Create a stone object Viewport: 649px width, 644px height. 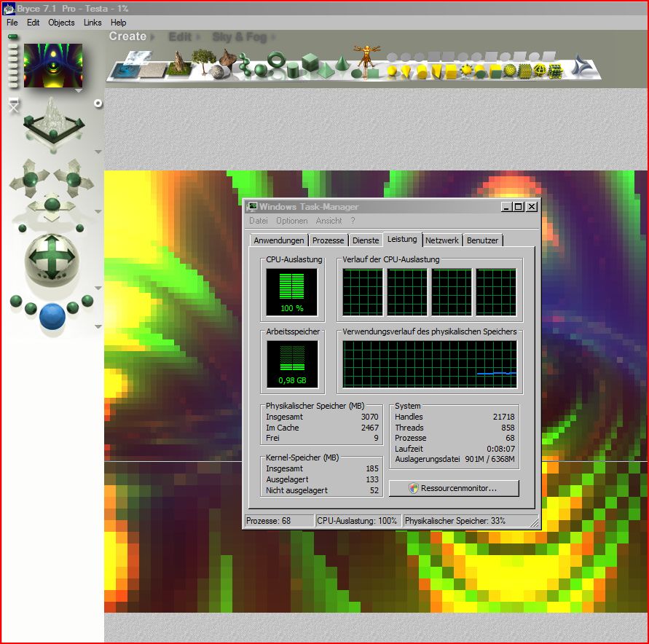[x=219, y=71]
